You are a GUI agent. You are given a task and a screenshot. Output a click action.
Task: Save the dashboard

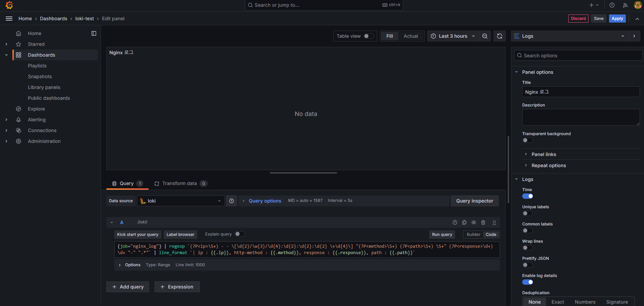(x=599, y=19)
